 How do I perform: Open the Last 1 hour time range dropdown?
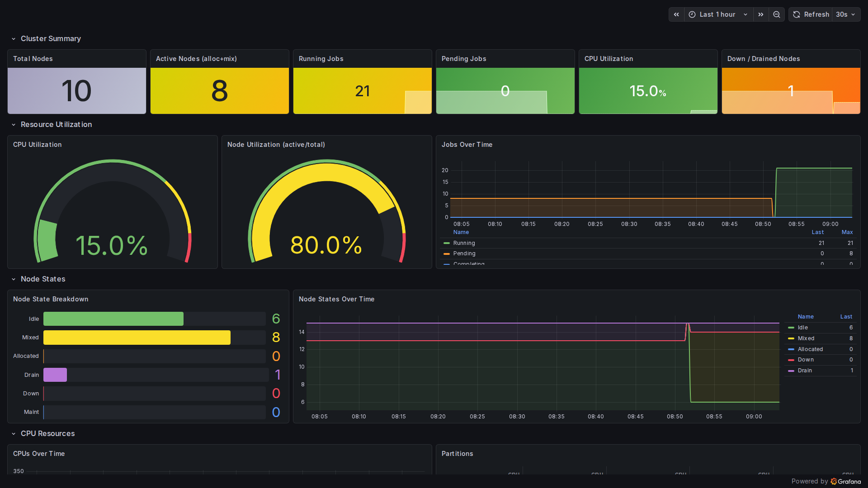719,14
